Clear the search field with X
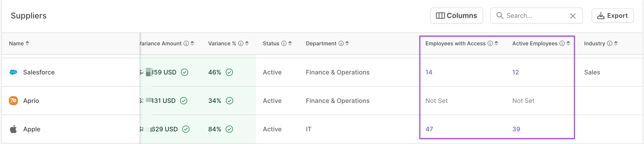 572,16
